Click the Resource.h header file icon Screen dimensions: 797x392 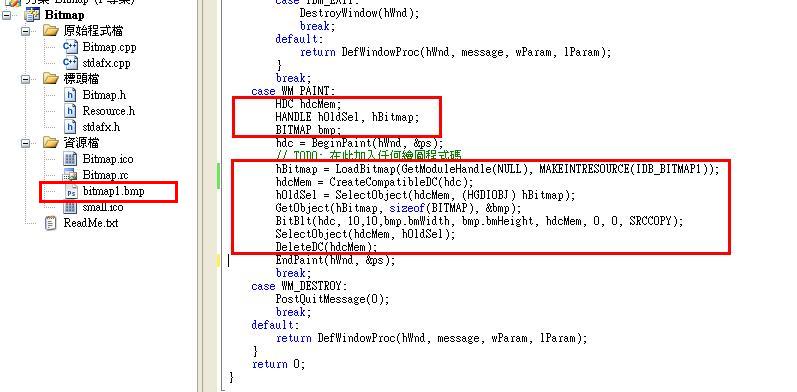(71, 111)
